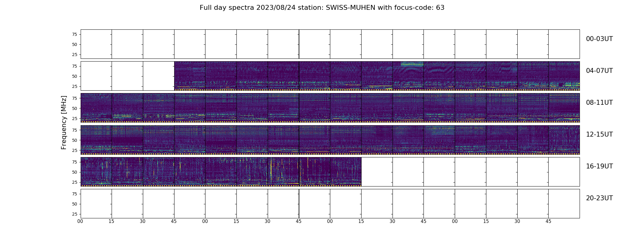Select the 12-15UT spectrogram data panel
This screenshot has height=245, width=644.
tap(330, 140)
